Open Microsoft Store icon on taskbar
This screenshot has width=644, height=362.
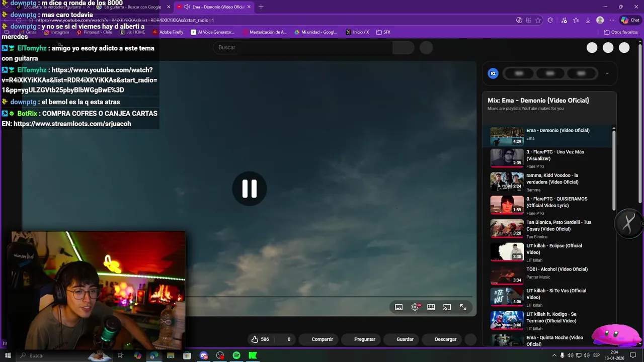[187, 355]
